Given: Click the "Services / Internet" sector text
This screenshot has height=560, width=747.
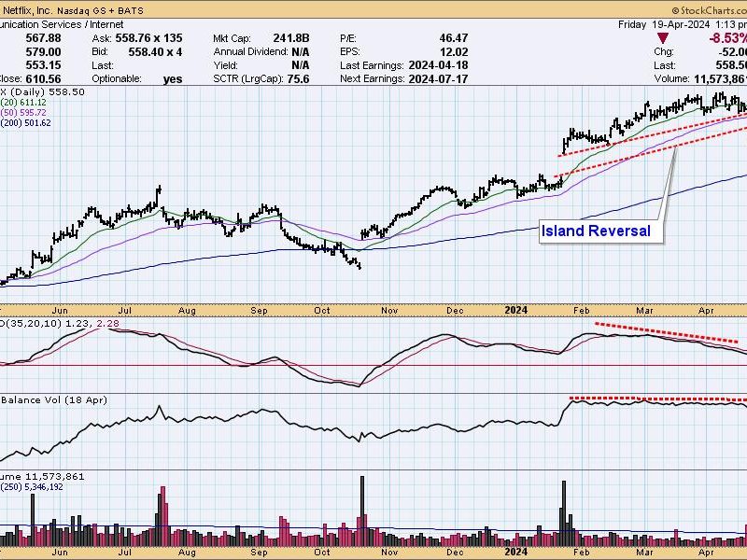Looking at the screenshot, I should click(x=81, y=24).
